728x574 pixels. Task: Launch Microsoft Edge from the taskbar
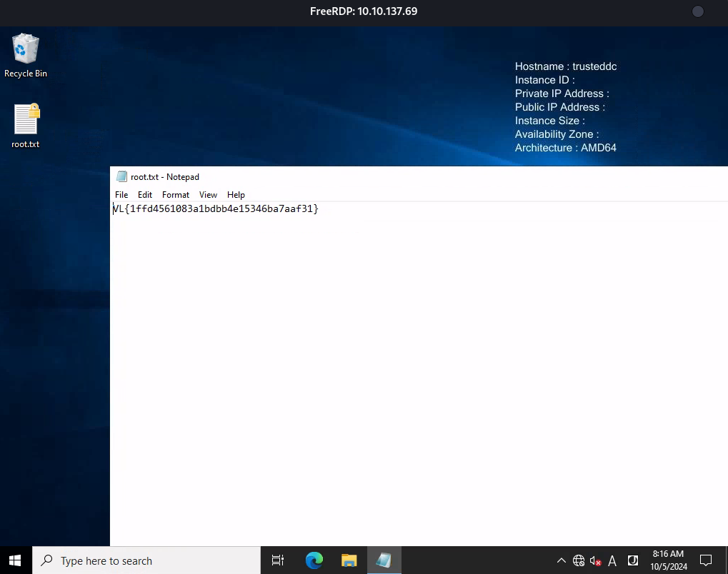pyautogui.click(x=314, y=560)
